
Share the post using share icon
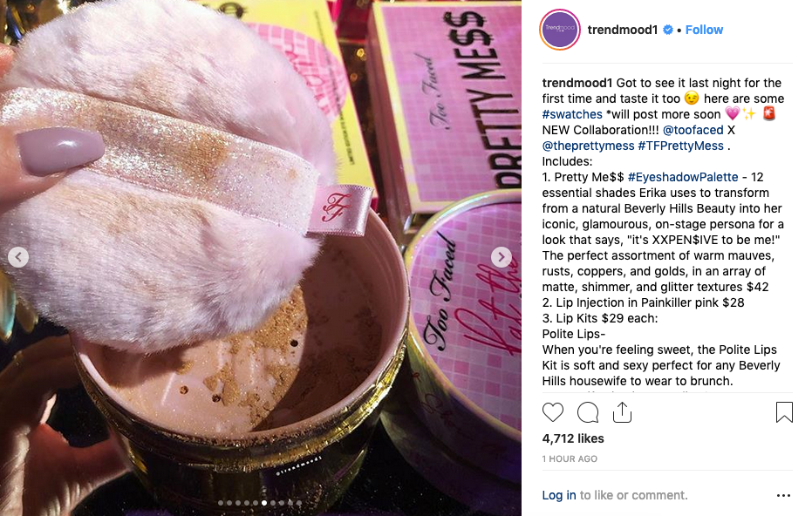622,412
